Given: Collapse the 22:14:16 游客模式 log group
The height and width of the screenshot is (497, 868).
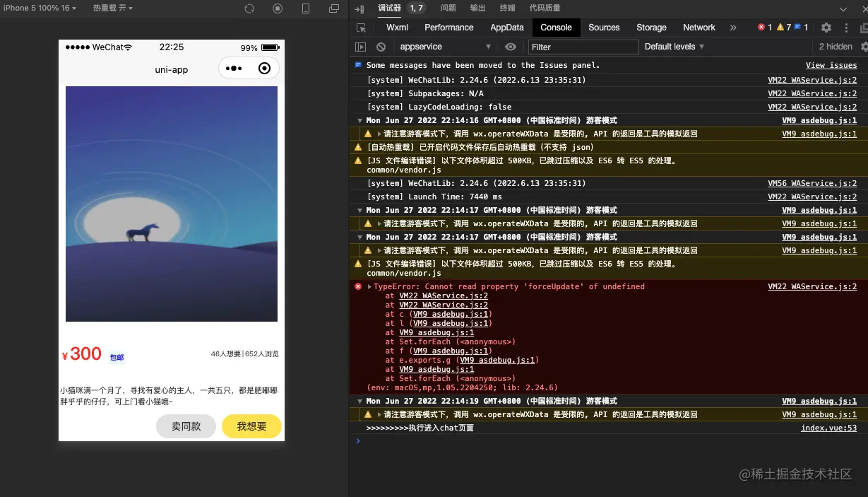Looking at the screenshot, I should pos(360,121).
